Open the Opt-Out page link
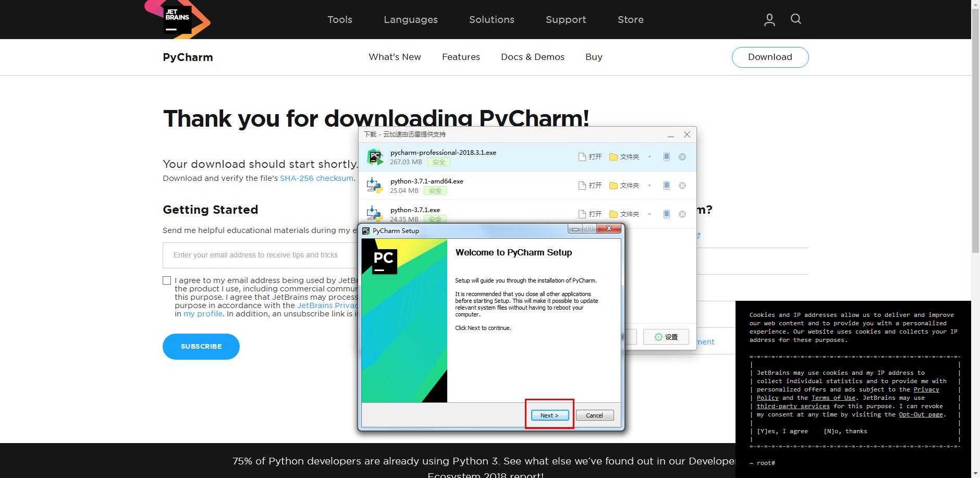Viewport: 980px width, 478px height. point(921,414)
